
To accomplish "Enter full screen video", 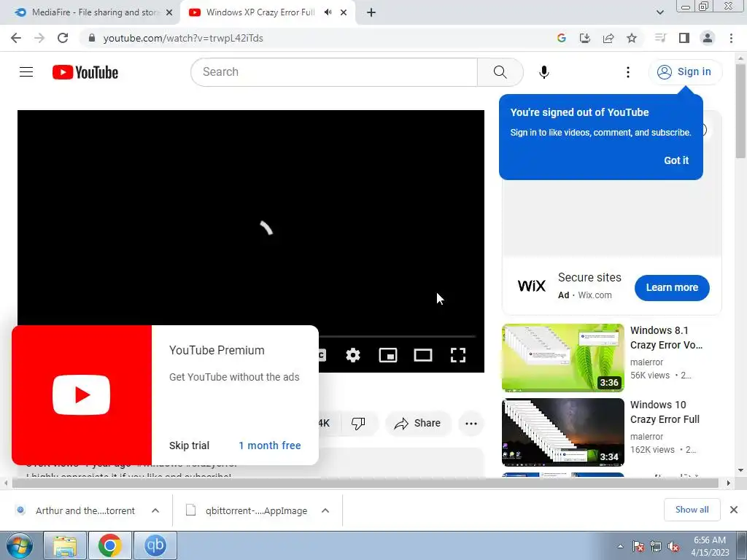I will [458, 355].
